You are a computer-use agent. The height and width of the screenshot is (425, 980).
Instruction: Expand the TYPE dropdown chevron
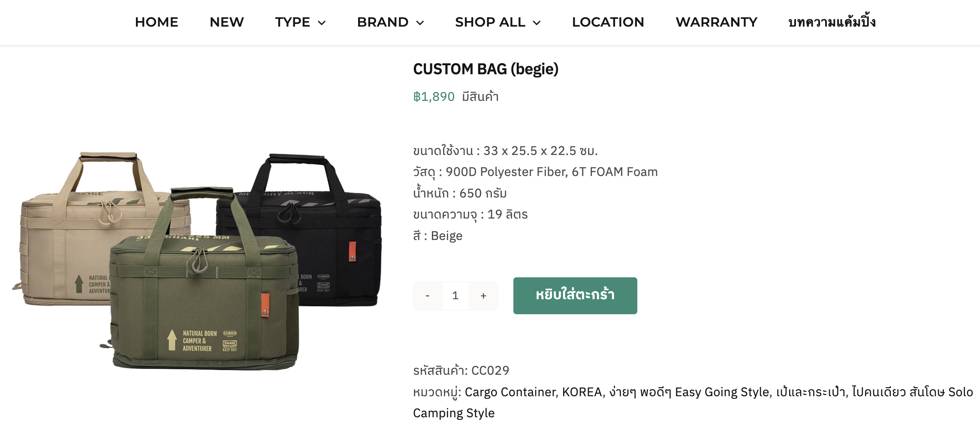coord(322,23)
